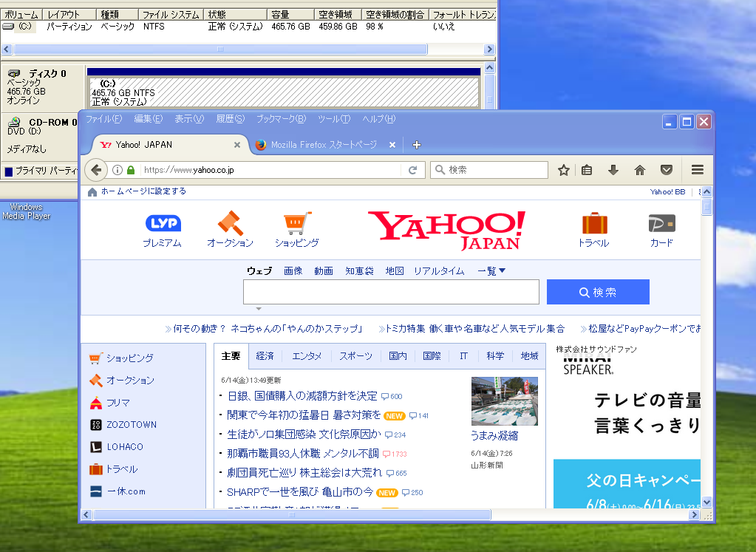Switch to Mozilla Firefox スタートページ tab
Image resolution: width=756 pixels, height=552 pixels.
click(324, 145)
